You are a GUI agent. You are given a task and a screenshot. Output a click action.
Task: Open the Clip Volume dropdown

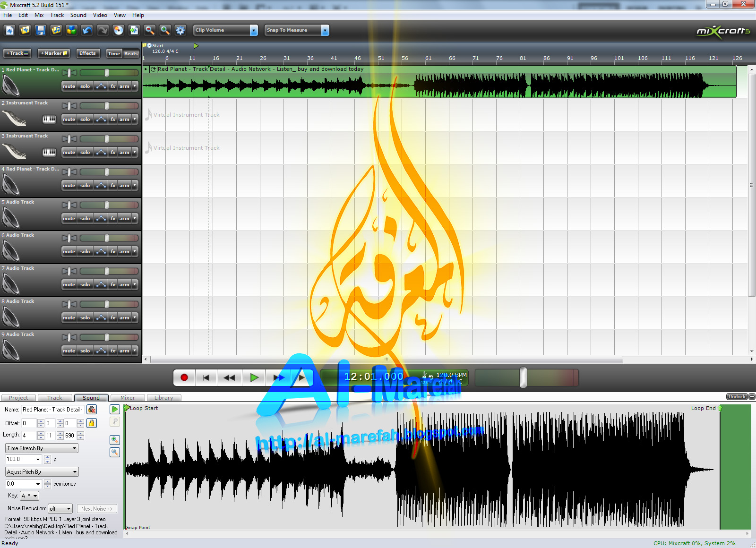[x=254, y=30]
